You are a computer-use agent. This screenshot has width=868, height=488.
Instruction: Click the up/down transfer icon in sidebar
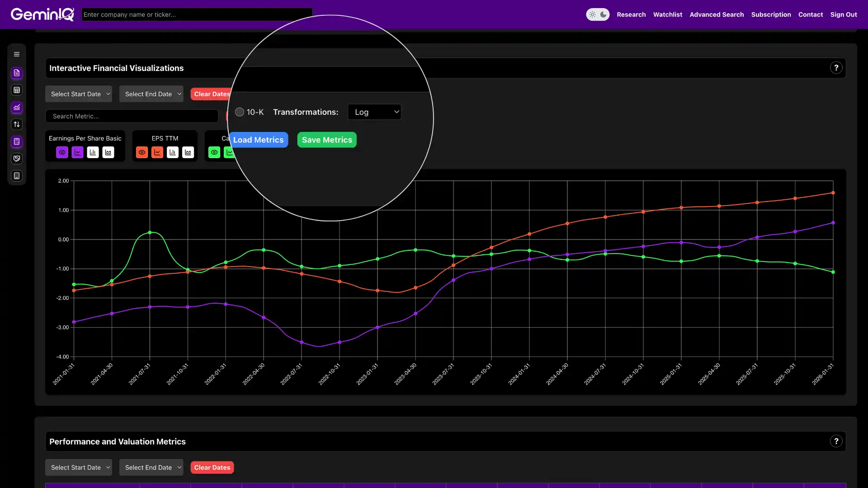(17, 124)
